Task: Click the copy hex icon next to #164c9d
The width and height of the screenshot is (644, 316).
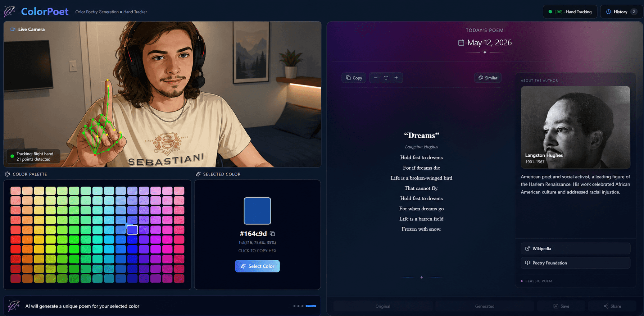Action: 272,234
